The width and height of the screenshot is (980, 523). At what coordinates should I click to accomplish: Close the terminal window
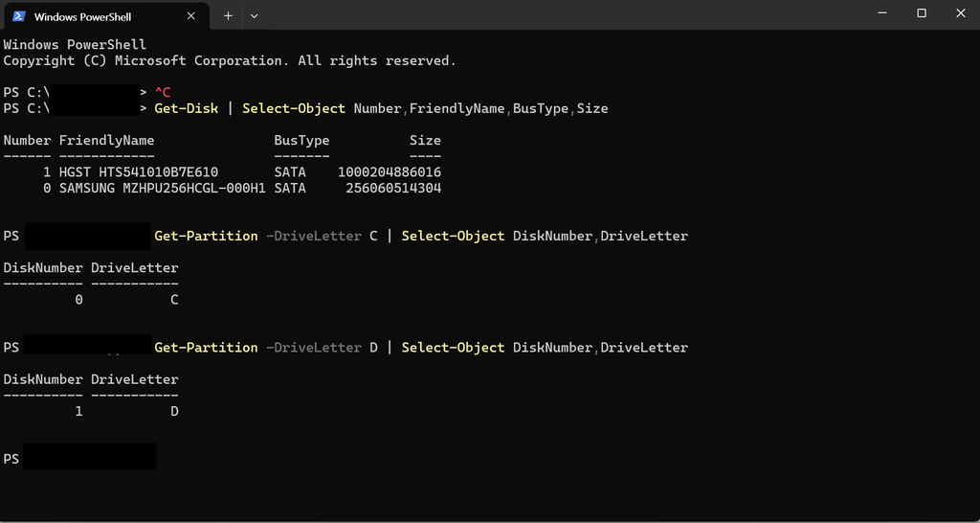click(961, 13)
